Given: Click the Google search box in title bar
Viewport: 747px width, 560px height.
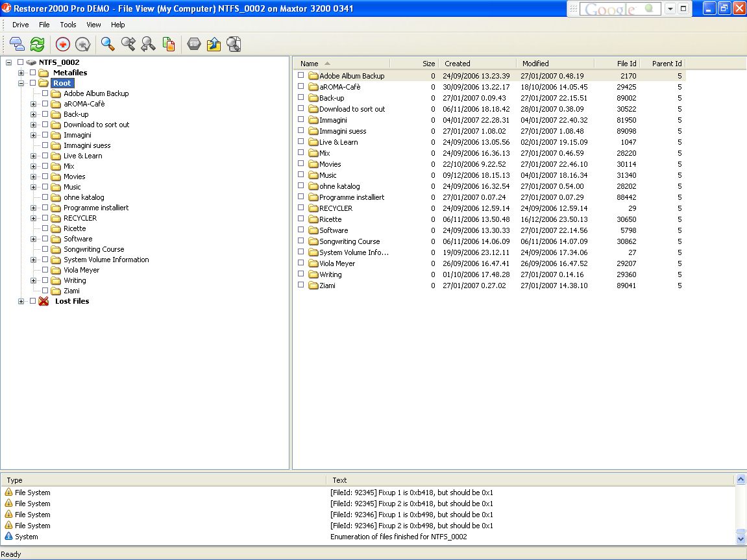Looking at the screenshot, I should click(620, 8).
